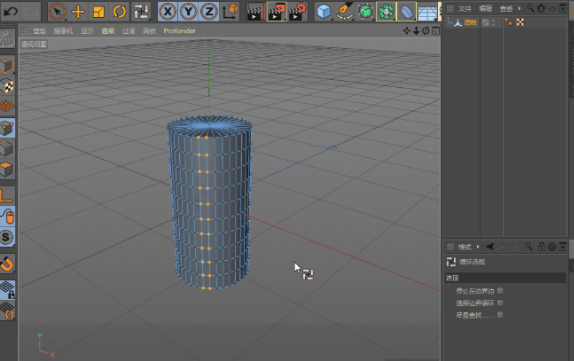This screenshot has width=574, height=361.
Task: Toggle the X axis lock button
Action: [x=168, y=12]
